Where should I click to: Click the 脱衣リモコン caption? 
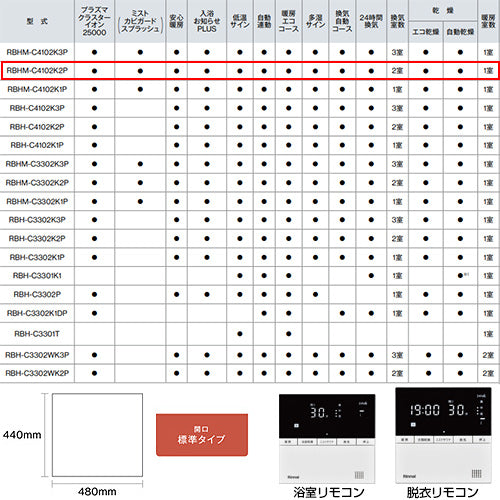443,492
